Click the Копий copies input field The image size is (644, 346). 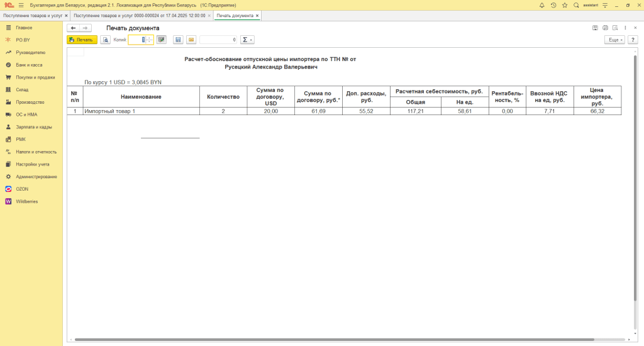(137, 40)
